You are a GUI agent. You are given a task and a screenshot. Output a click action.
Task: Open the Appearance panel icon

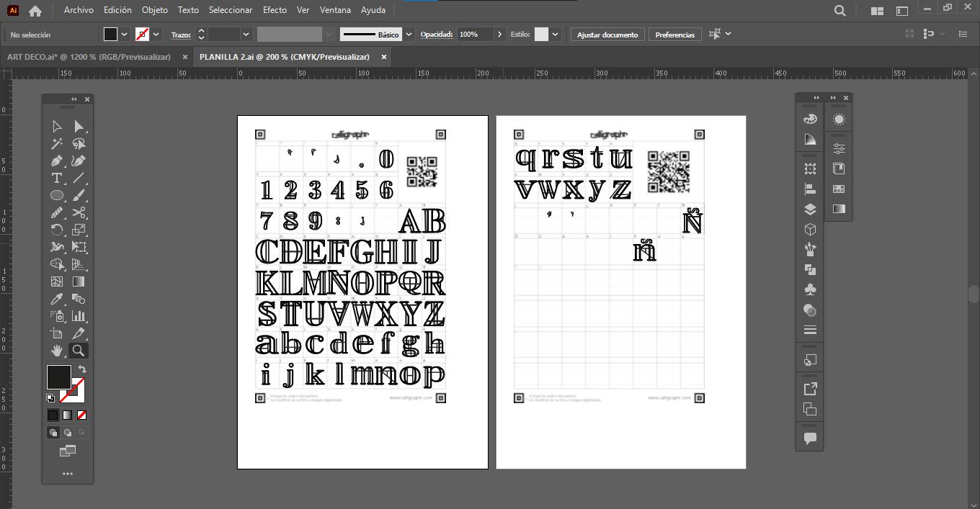click(x=839, y=120)
